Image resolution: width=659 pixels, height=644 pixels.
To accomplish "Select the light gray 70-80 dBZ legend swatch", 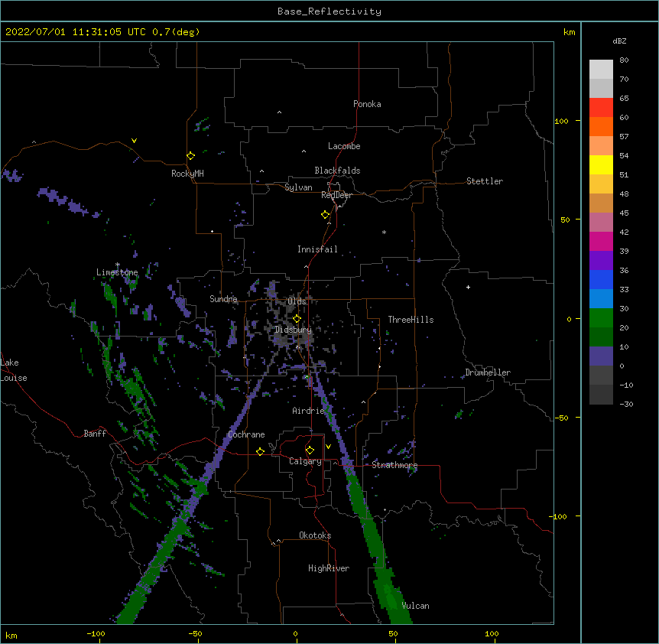I will 601,70.
